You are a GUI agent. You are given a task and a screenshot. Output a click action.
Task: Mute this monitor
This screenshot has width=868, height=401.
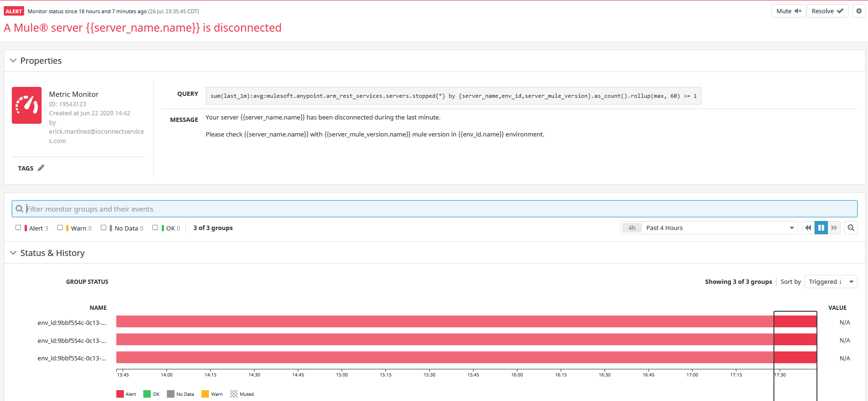[788, 11]
